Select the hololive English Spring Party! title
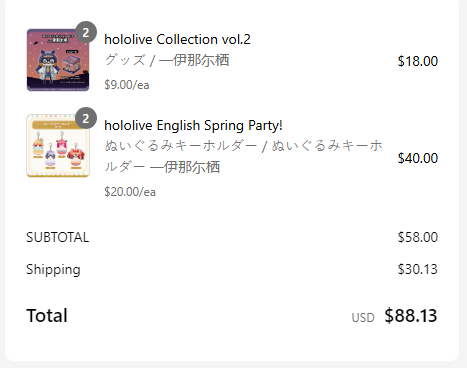The height and width of the screenshot is (368, 467). (x=193, y=126)
